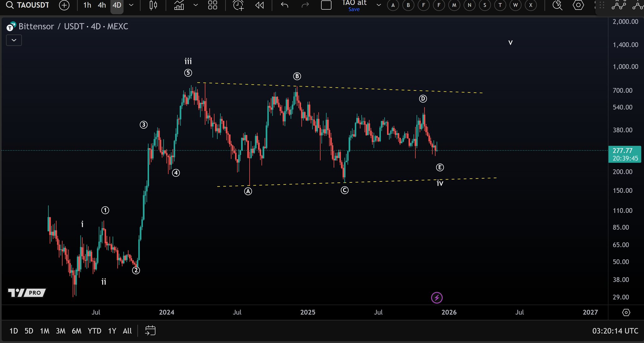Set date range to 1Y
The image size is (644, 343).
click(x=112, y=331)
